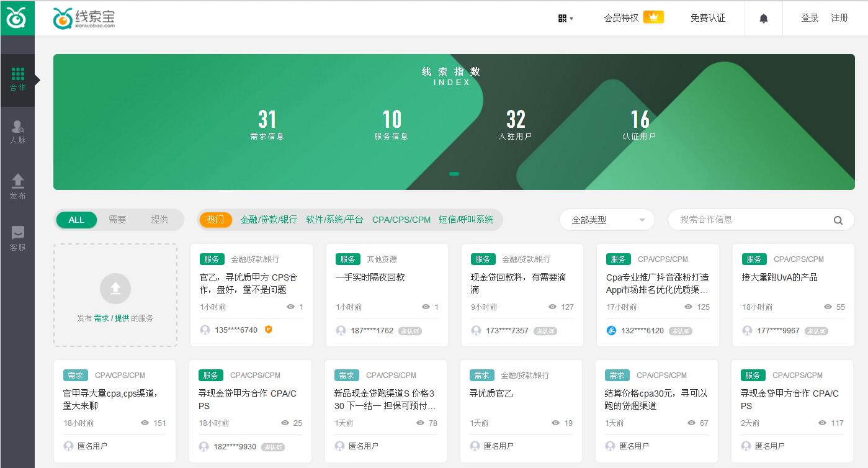Select the carousel indicator dot under the banner

click(454, 174)
